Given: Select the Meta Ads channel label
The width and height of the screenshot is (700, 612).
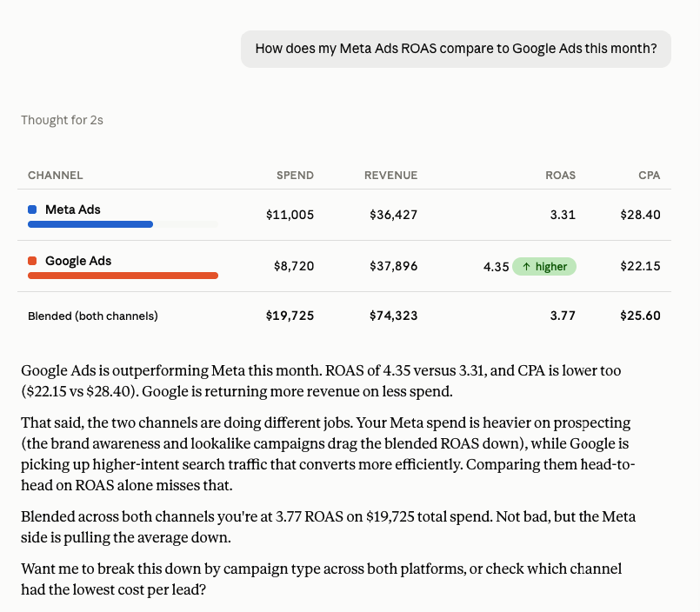Looking at the screenshot, I should pos(73,210).
